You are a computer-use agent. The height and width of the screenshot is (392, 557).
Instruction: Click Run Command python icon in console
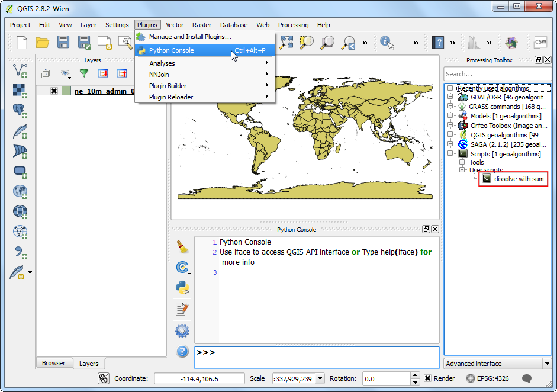click(182, 288)
